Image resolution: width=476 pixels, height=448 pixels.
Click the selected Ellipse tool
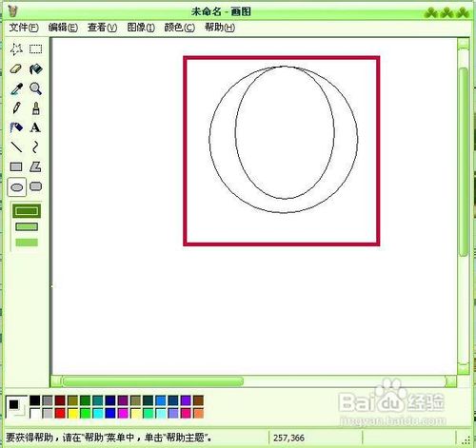tap(17, 187)
